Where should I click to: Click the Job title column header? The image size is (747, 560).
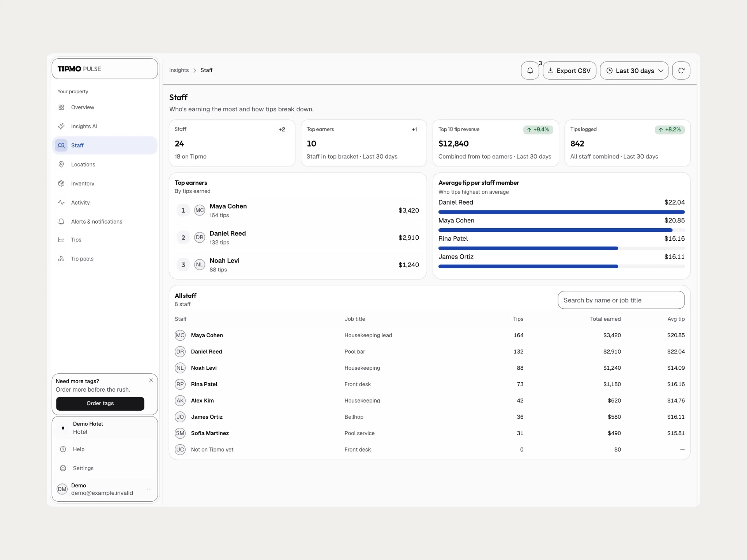pyautogui.click(x=355, y=319)
